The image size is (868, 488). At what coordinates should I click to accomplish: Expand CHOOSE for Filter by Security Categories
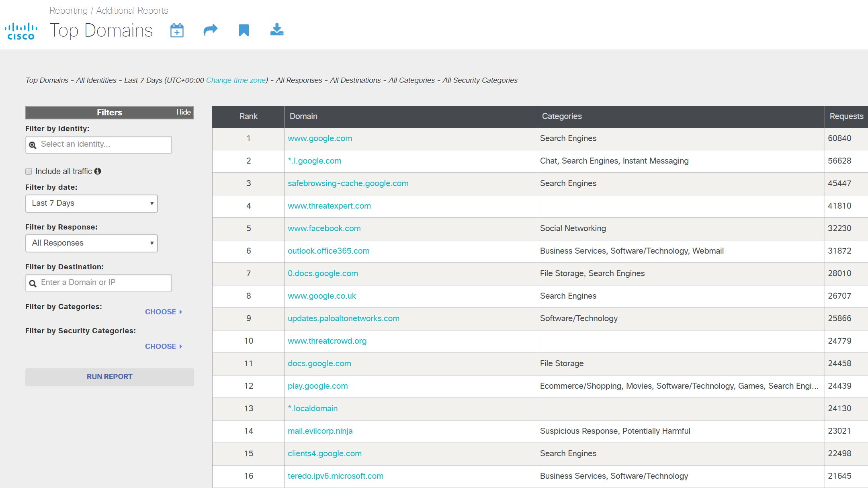(164, 347)
